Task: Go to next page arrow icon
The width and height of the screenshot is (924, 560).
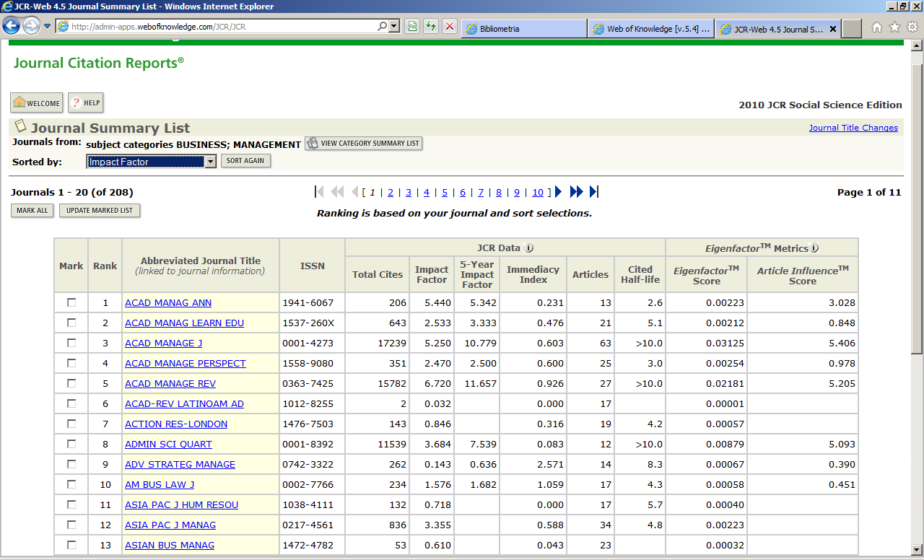Action: [559, 192]
